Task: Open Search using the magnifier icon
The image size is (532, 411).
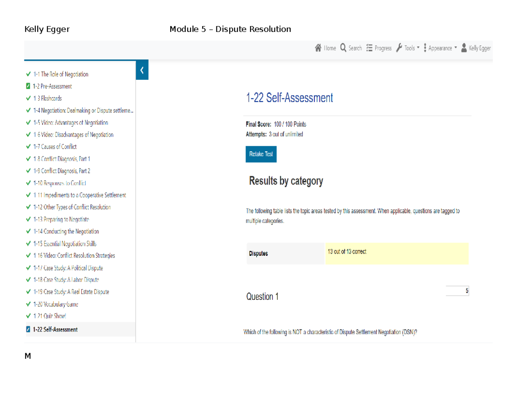Action: coord(343,48)
